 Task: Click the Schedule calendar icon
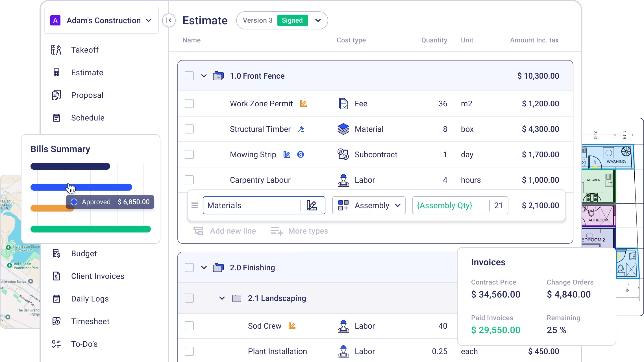pyautogui.click(x=56, y=118)
